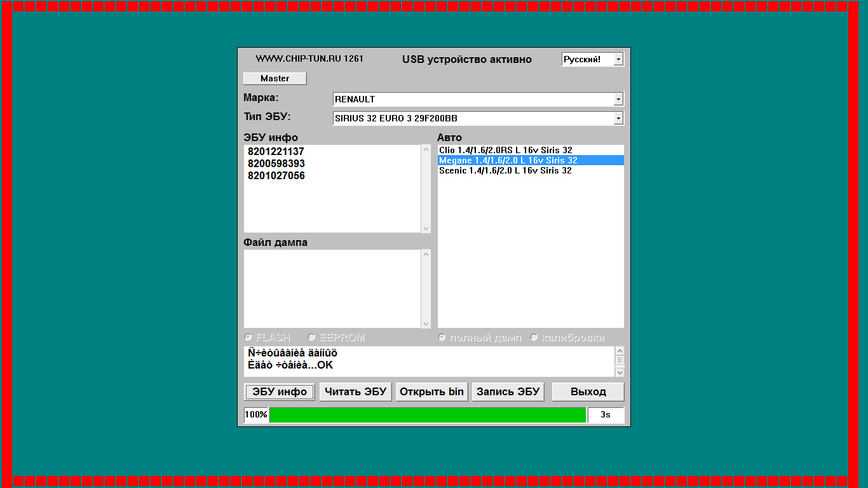868x488 pixels.
Task: Select ECU number 8201221137
Action: [276, 152]
